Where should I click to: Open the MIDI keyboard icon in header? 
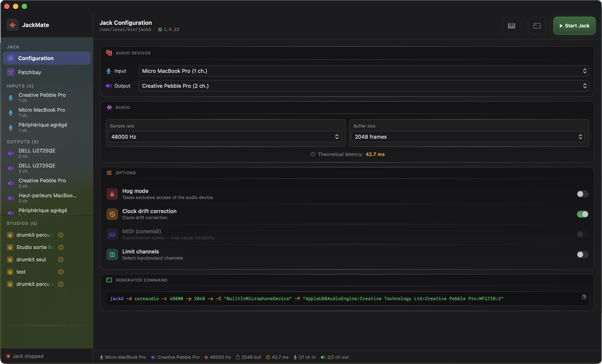tap(511, 26)
